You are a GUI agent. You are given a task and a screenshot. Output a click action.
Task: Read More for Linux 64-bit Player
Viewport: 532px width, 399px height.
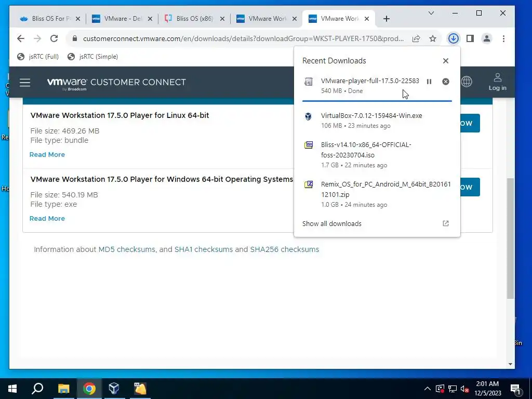[x=47, y=155]
